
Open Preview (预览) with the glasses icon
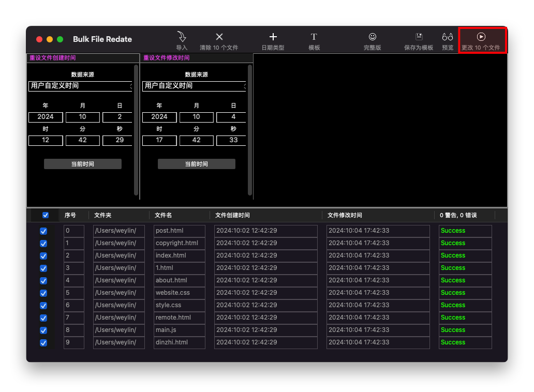[448, 37]
